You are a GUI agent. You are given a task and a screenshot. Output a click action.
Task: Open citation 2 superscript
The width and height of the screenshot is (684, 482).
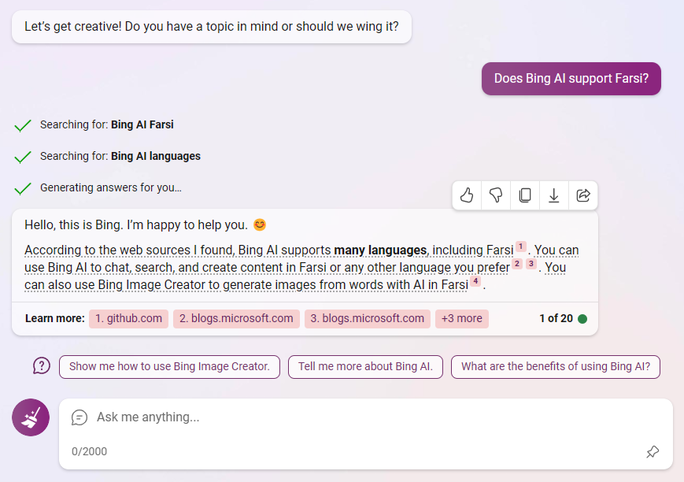[517, 263]
